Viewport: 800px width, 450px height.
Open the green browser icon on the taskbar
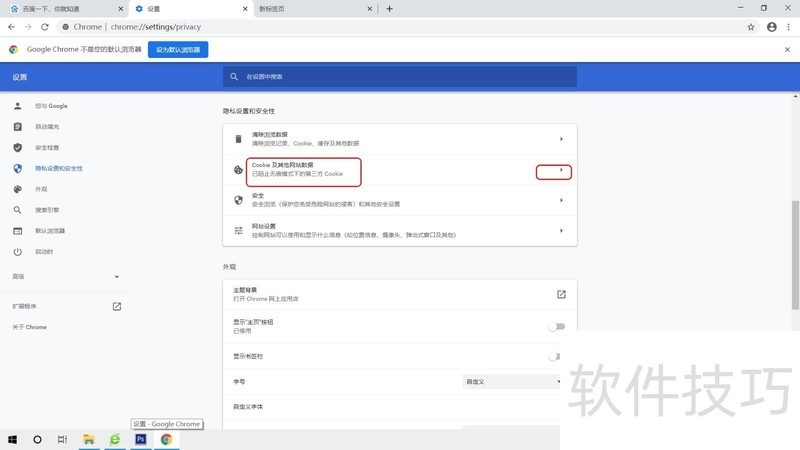115,439
